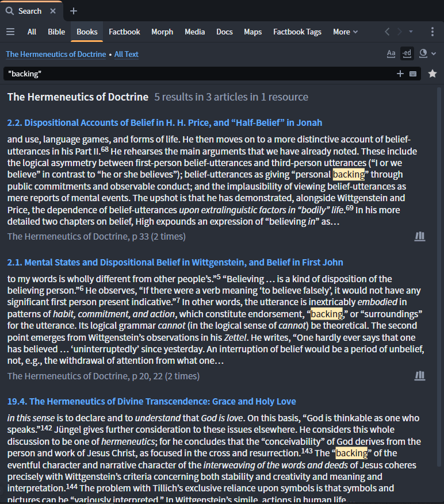Open The Hermeneutics of Doctrine resource link
The image size is (444, 504).
[x=56, y=54]
